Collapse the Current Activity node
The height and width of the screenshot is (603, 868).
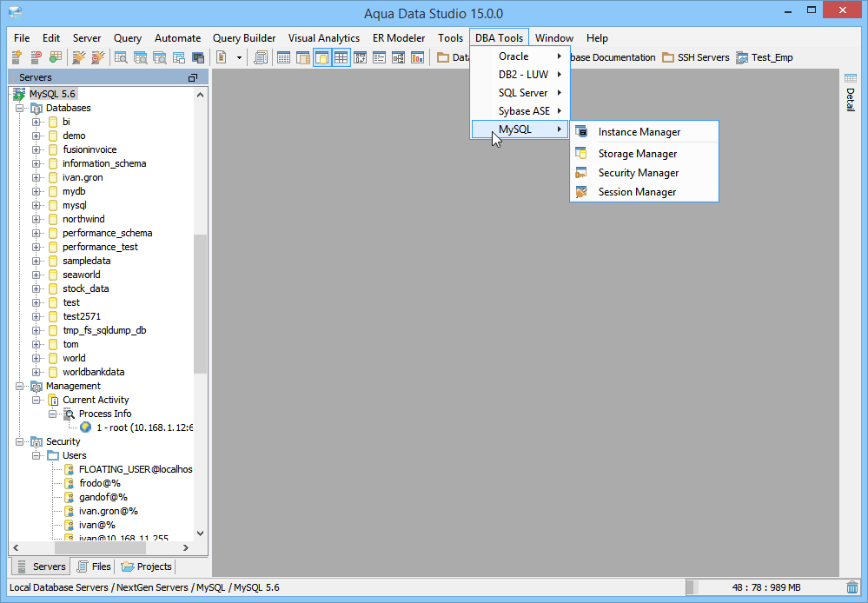coord(36,400)
